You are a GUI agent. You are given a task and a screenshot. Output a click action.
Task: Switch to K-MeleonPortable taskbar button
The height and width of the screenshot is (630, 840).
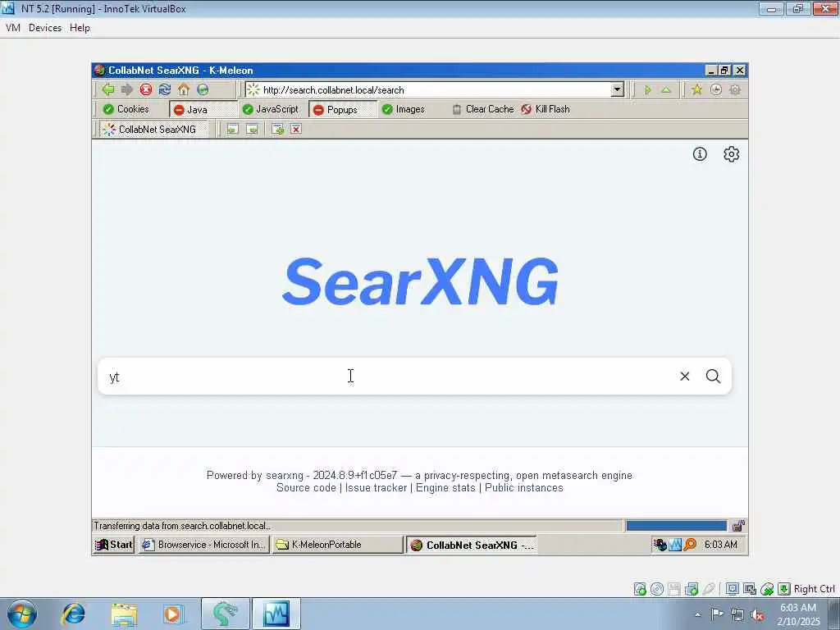point(337,545)
